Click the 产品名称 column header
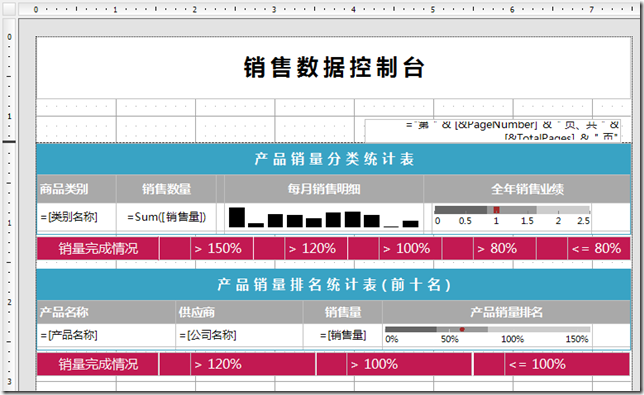Image resolution: width=644 pixels, height=395 pixels. point(106,312)
